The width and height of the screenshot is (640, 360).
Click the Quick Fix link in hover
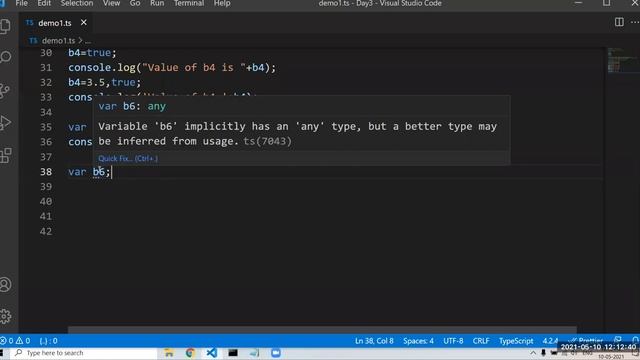(x=128, y=158)
